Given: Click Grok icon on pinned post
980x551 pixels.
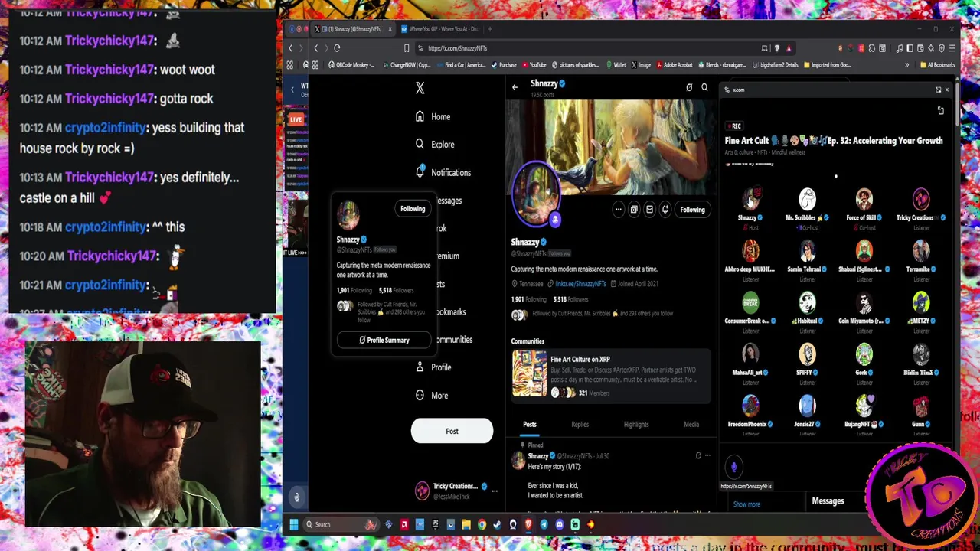Looking at the screenshot, I should tap(697, 456).
